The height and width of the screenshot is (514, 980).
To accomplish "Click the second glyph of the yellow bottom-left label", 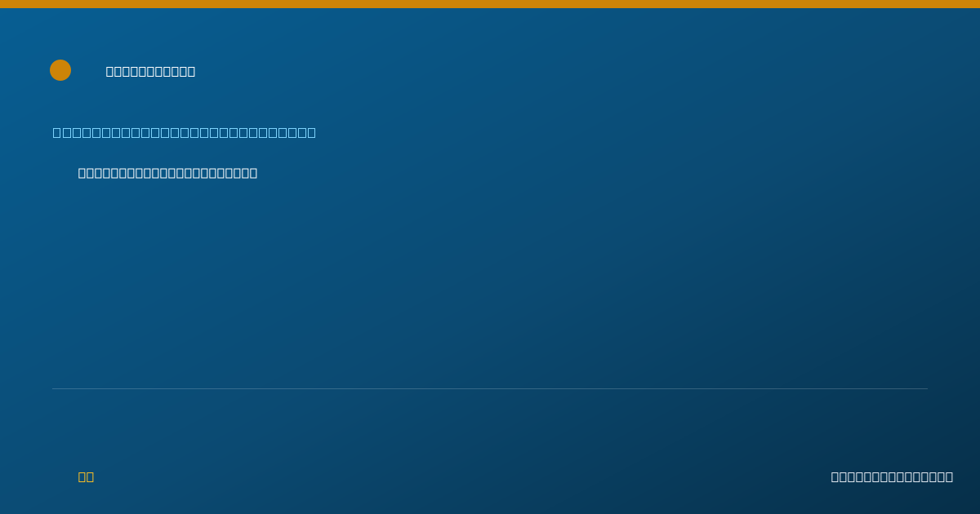I will (90, 476).
